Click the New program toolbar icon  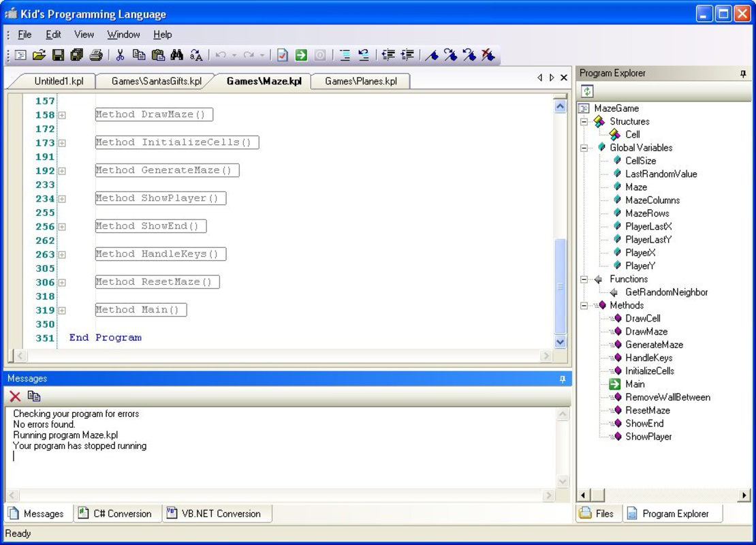[20, 55]
